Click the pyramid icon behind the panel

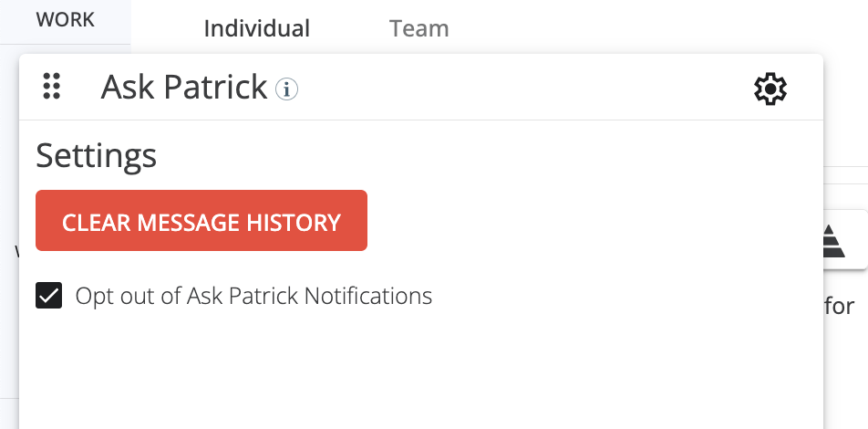(x=833, y=241)
